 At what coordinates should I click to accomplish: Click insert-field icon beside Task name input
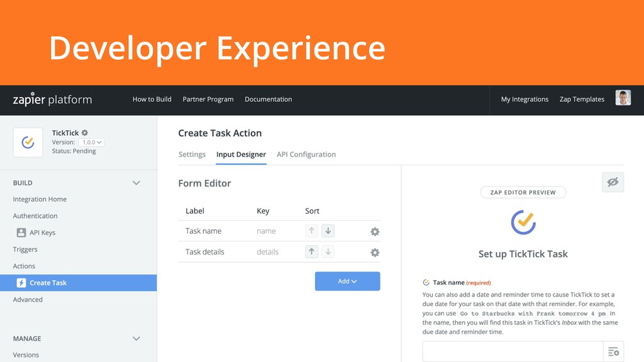613,352
